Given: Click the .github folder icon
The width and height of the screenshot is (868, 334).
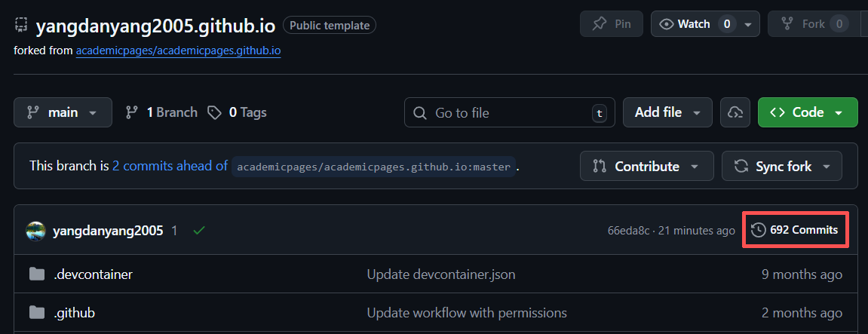Looking at the screenshot, I should (x=36, y=312).
